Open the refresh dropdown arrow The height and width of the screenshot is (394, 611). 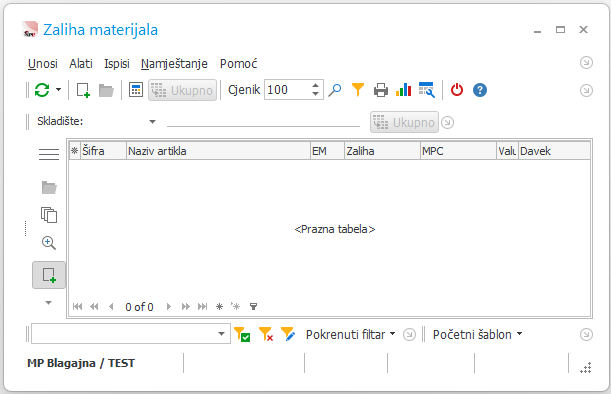pyautogui.click(x=58, y=90)
